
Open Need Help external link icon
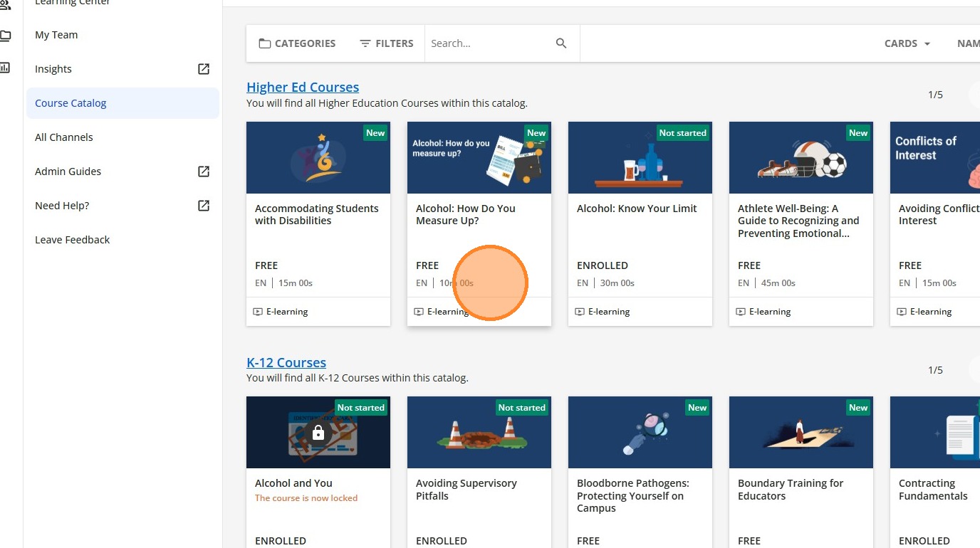[x=204, y=206]
